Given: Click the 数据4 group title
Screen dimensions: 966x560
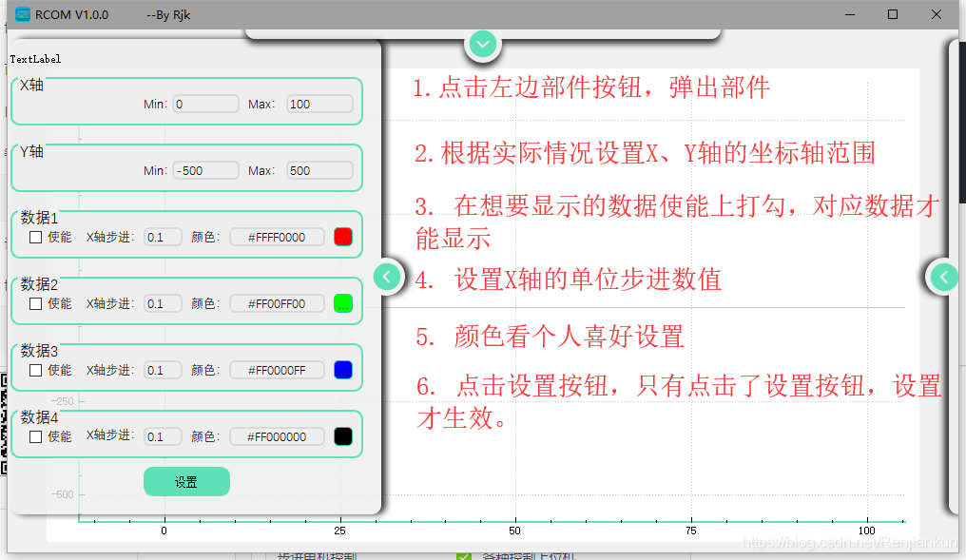Looking at the screenshot, I should coord(39,417).
